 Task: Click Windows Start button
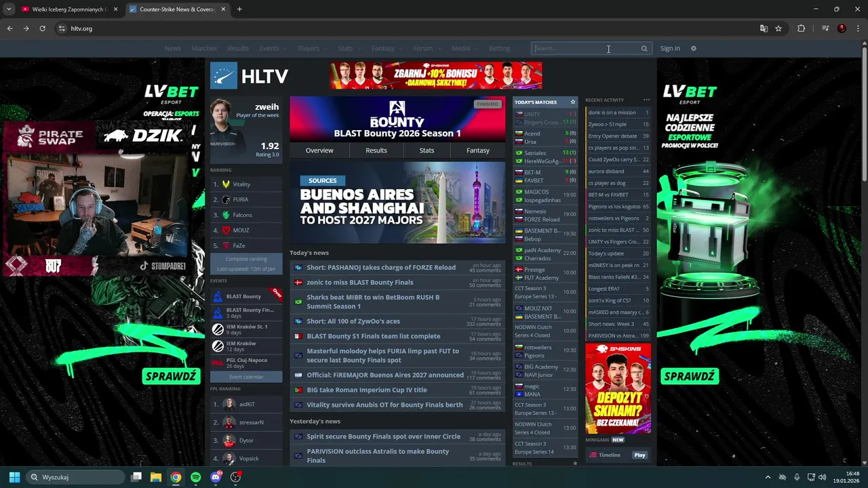14,477
